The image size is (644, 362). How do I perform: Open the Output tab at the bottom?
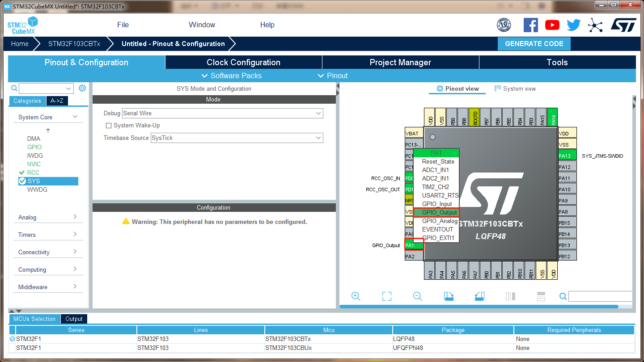(74, 319)
